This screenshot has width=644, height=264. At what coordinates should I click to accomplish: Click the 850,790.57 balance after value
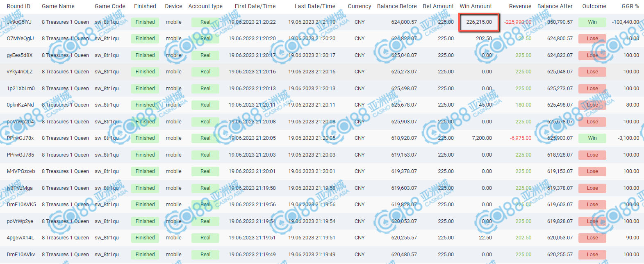click(560, 22)
